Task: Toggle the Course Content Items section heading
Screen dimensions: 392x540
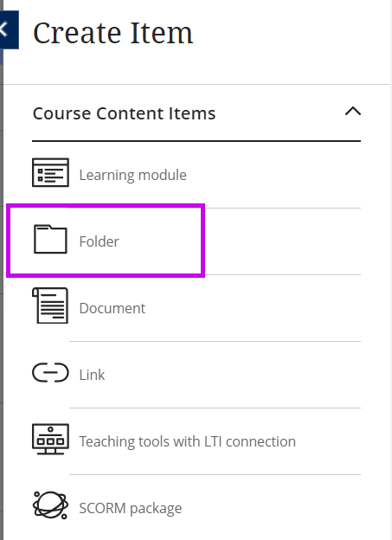Action: point(124,113)
